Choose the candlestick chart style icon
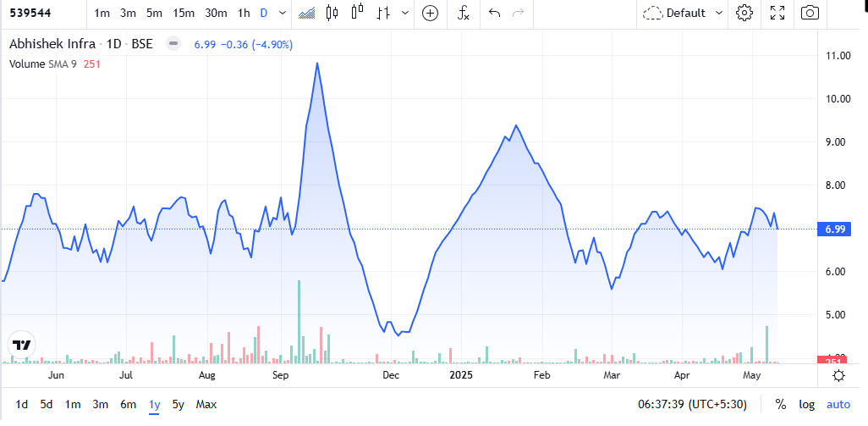The image size is (868, 426). pyautogui.click(x=332, y=14)
